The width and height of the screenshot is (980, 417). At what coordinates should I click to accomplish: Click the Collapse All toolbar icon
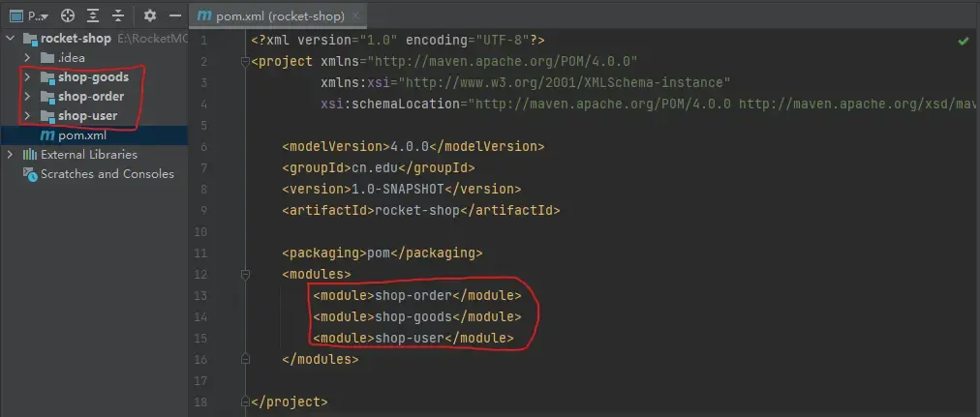tap(117, 16)
